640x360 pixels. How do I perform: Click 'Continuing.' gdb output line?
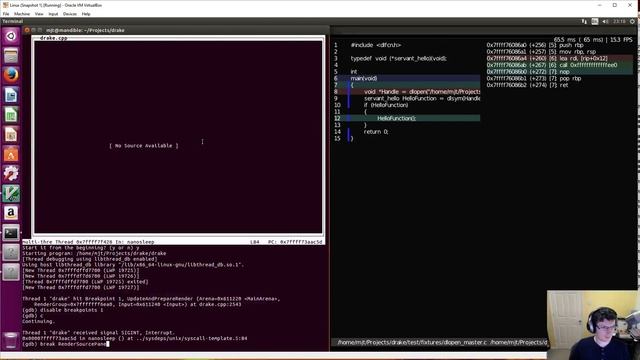(38, 321)
